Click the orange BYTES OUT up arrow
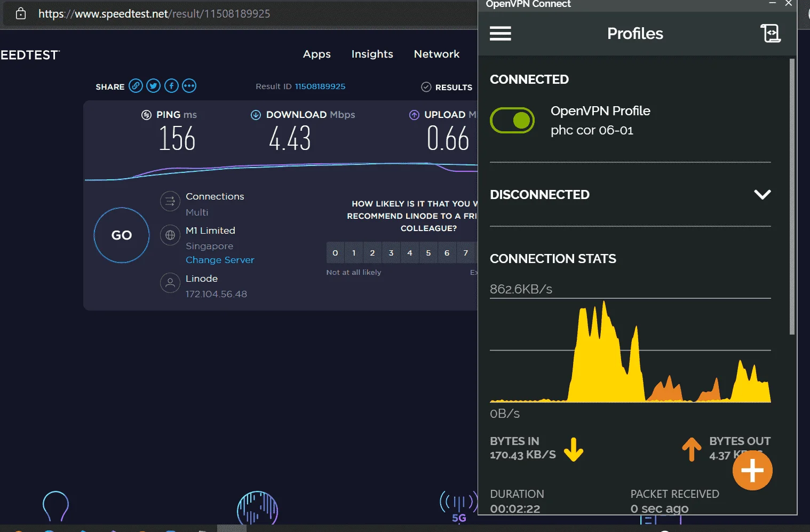This screenshot has width=810, height=532. point(692,449)
